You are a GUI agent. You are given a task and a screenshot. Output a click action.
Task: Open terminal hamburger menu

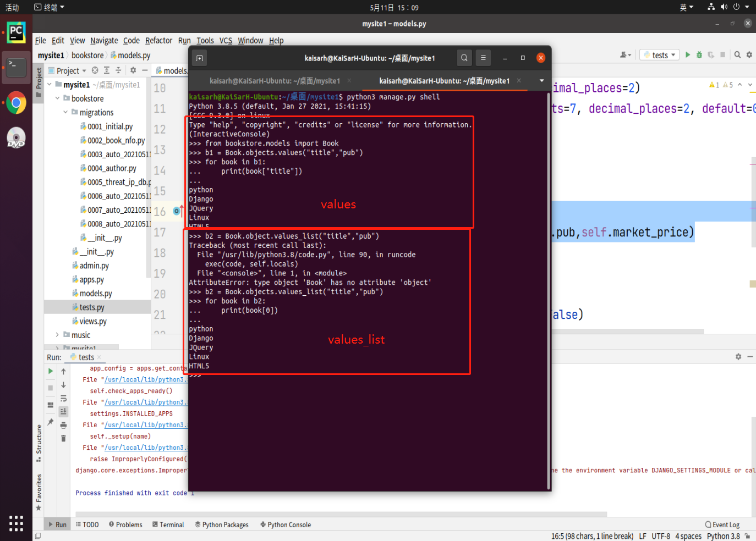(483, 58)
